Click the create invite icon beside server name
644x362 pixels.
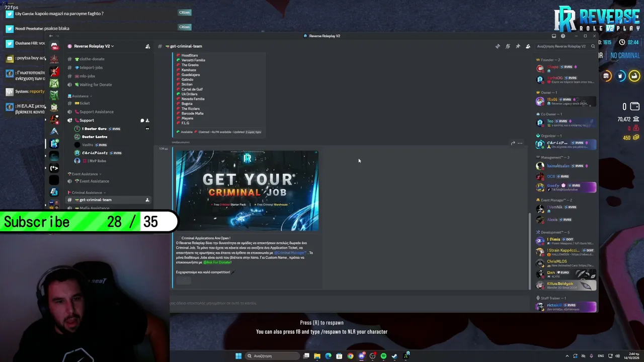[x=147, y=46]
